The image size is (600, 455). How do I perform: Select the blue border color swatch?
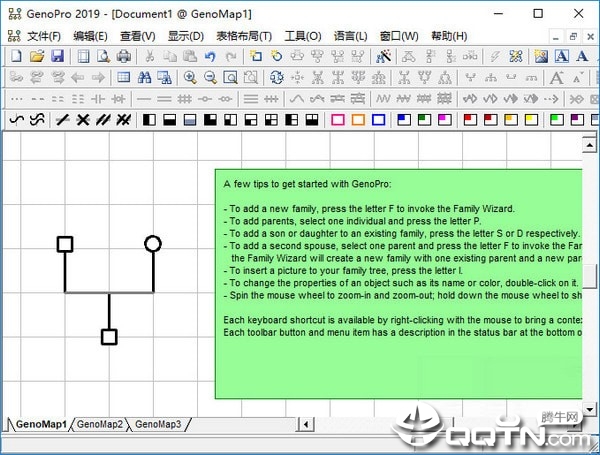pos(378,120)
